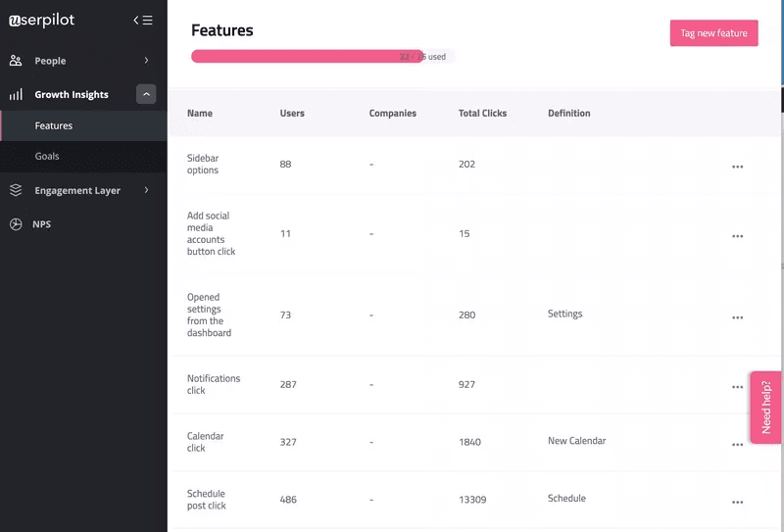Click the Tag new feature button
The height and width of the screenshot is (532, 784).
pos(713,33)
